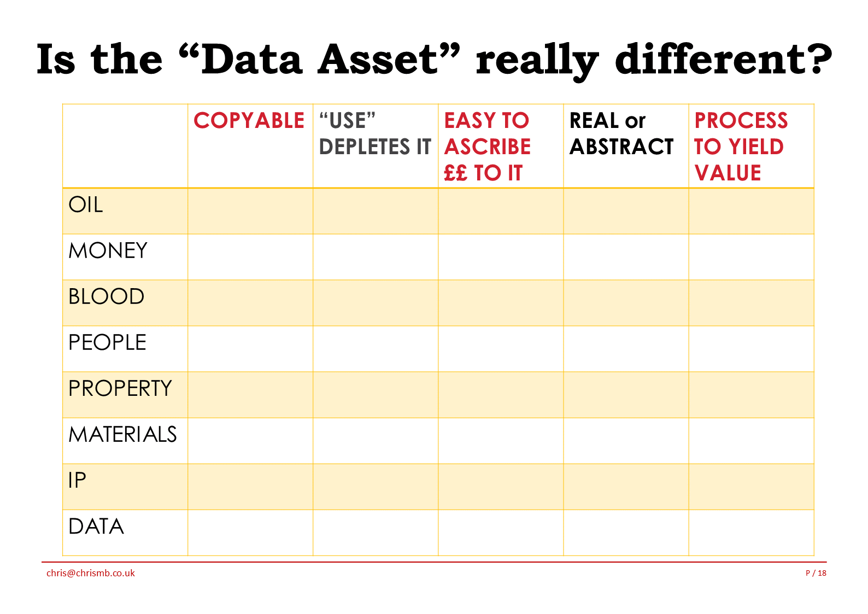The image size is (868, 614).
Task: Select MONEY row's REAL or ABSTRACT cell
Action: [x=626, y=257]
